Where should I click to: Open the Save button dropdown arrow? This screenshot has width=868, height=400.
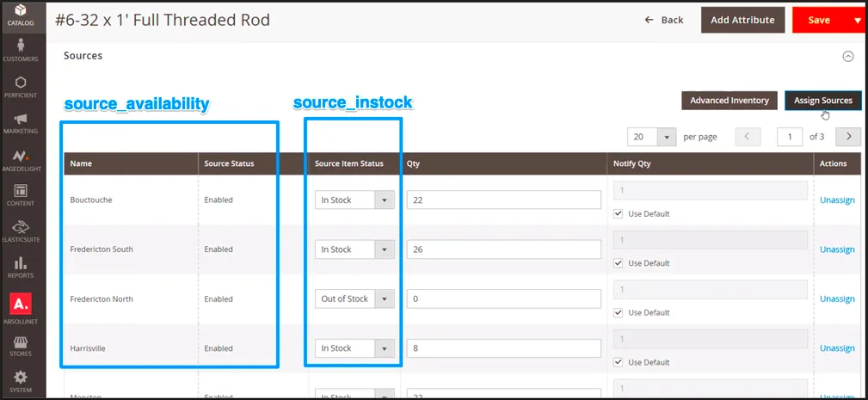coord(856,20)
